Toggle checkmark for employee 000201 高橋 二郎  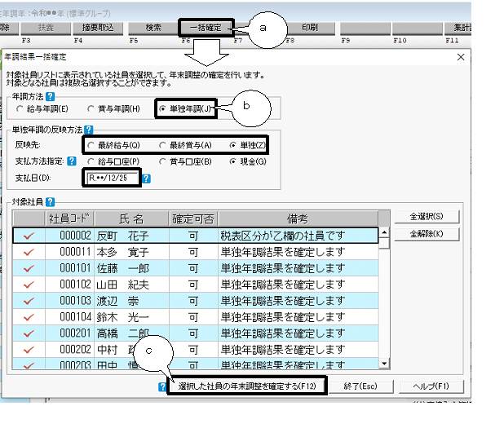[x=29, y=333]
